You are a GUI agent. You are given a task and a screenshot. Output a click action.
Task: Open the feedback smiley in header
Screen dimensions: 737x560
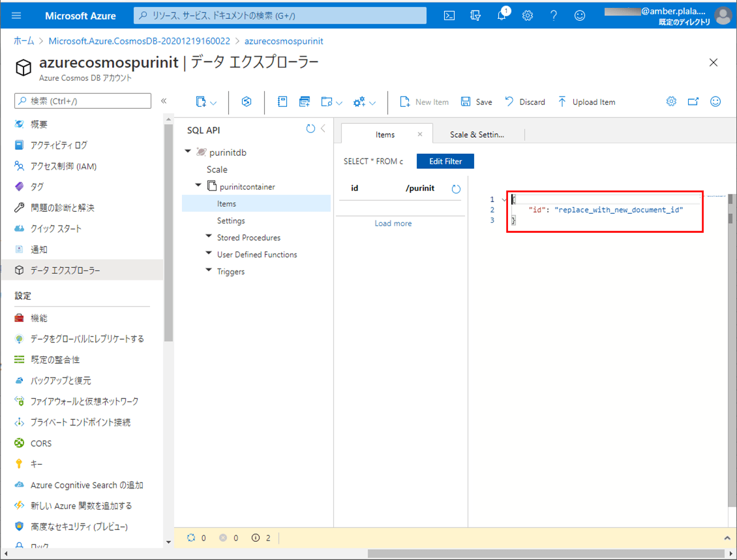[x=580, y=16]
